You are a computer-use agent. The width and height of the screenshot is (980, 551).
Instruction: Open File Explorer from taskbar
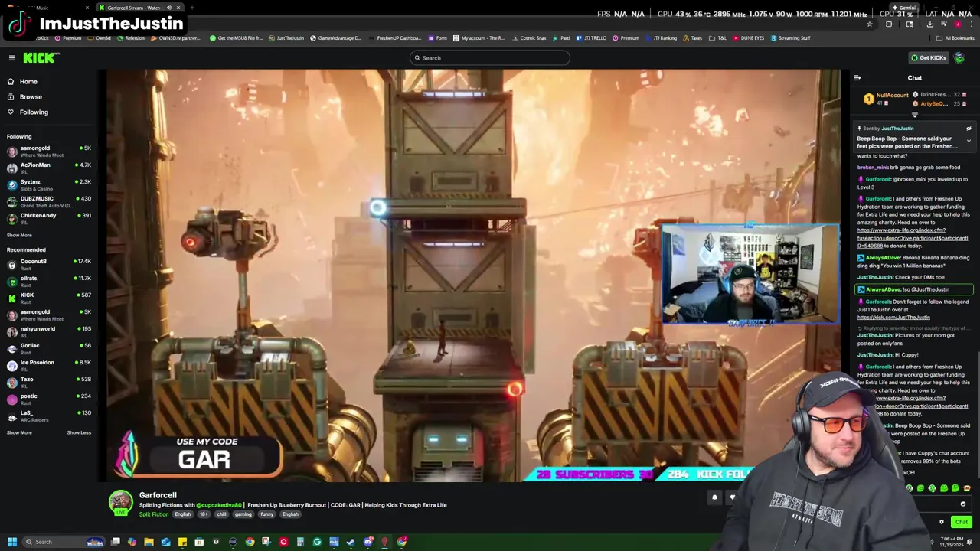[149, 542]
